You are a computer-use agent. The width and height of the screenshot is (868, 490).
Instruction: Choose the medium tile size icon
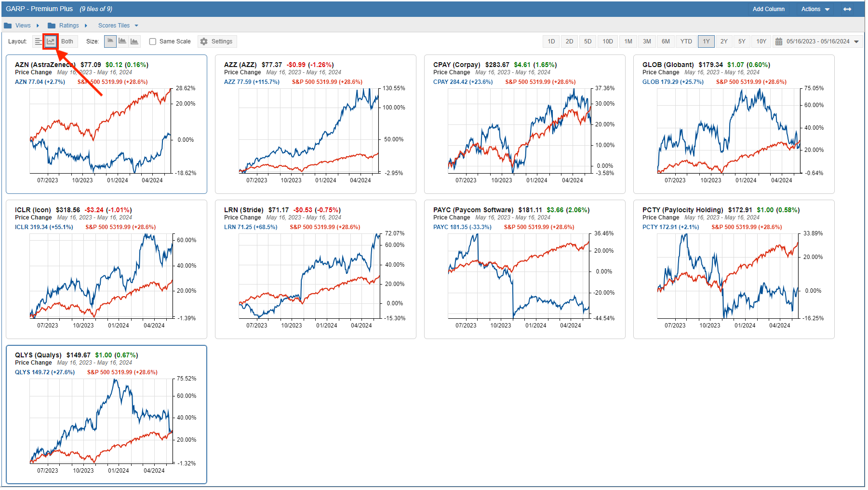click(122, 41)
